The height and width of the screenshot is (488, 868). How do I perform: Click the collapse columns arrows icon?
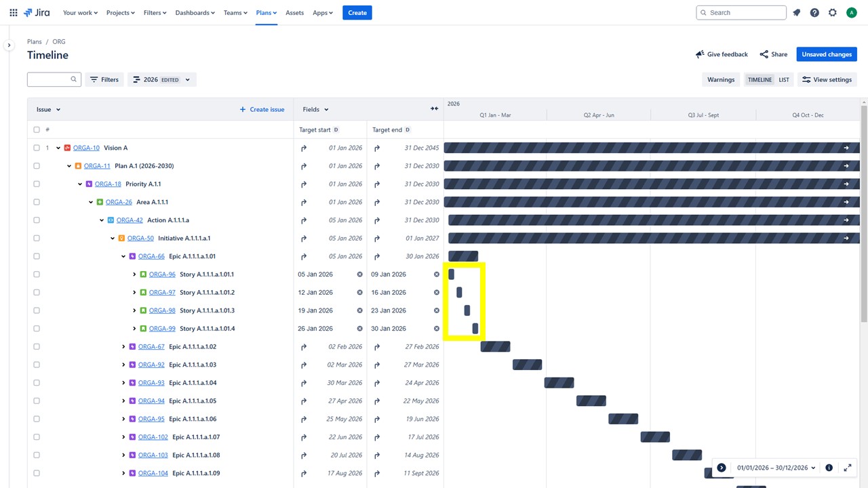434,109
